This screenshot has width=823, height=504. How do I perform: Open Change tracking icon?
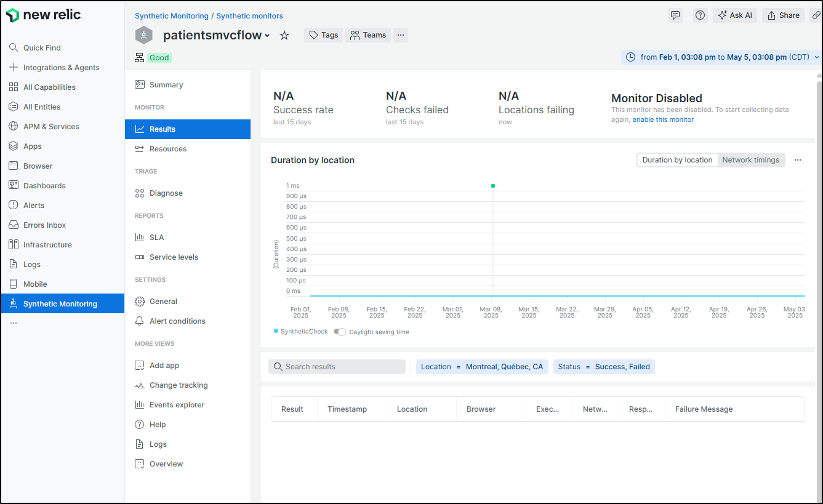(140, 385)
